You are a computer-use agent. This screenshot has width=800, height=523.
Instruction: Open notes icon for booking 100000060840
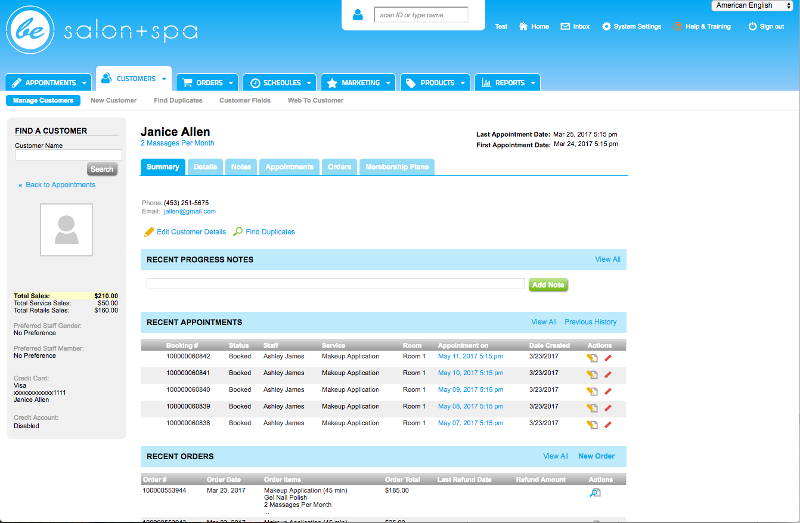click(x=592, y=391)
